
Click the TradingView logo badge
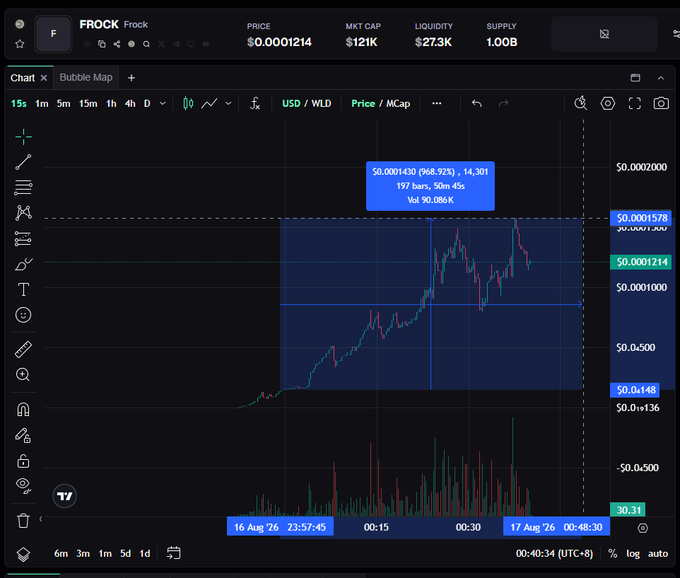click(65, 496)
